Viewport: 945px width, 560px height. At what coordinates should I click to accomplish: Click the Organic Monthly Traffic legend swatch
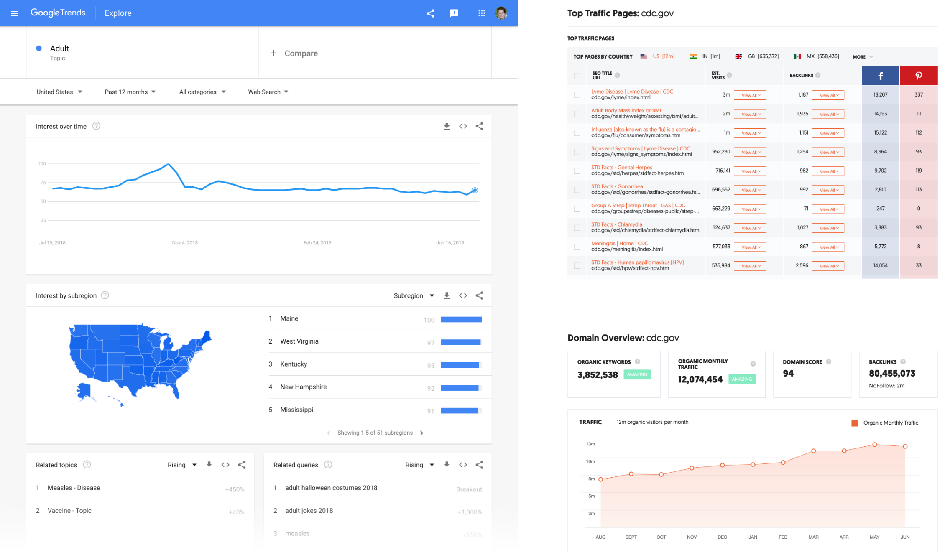point(855,423)
